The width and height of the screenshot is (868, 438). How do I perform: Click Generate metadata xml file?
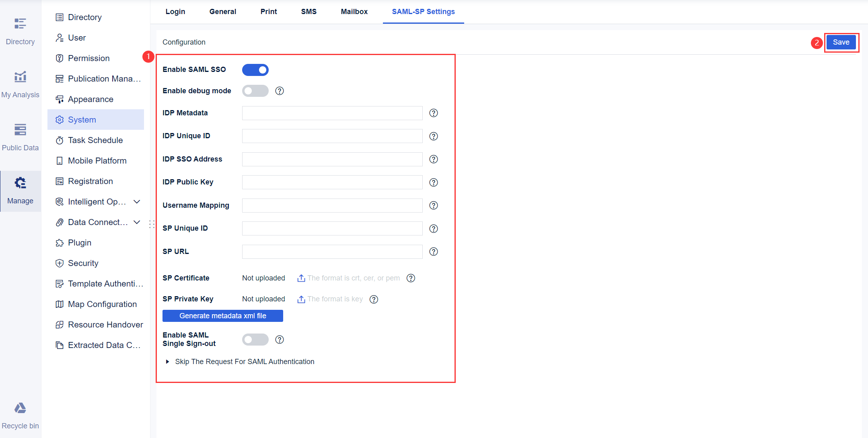(x=222, y=315)
